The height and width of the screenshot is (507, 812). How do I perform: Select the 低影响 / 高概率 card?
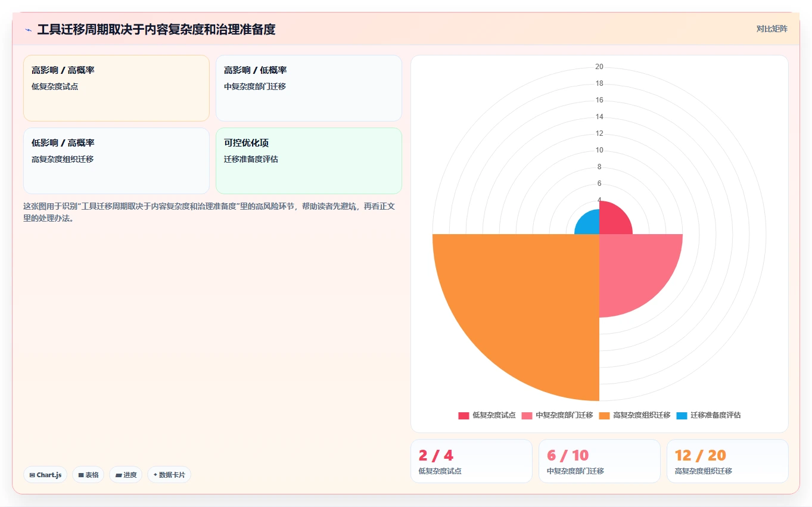116,161
